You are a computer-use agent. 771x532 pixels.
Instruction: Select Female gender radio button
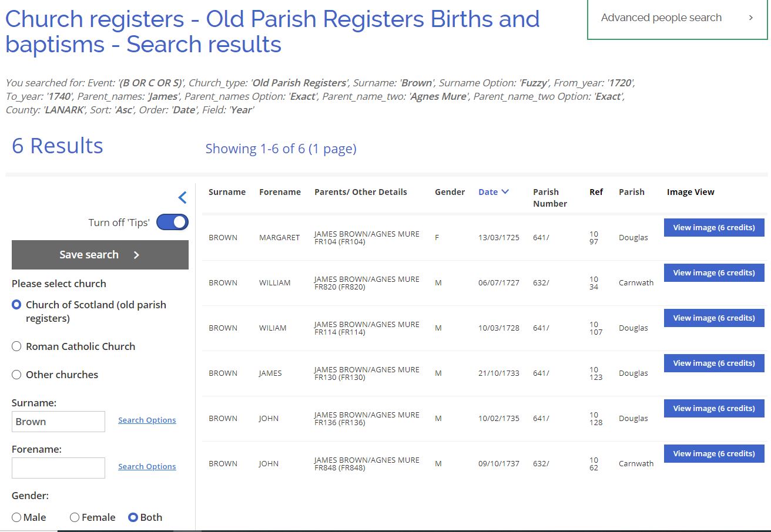75,517
